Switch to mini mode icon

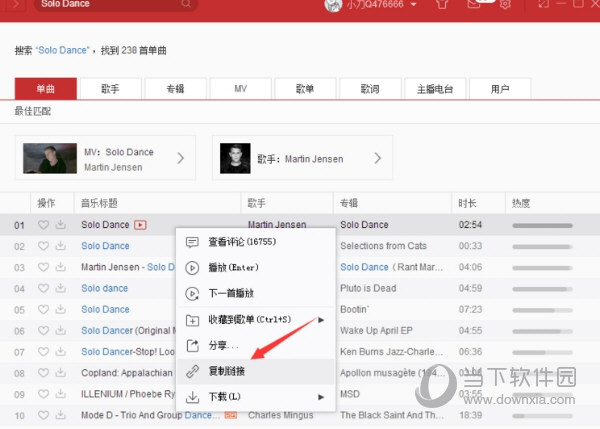coord(544,4)
